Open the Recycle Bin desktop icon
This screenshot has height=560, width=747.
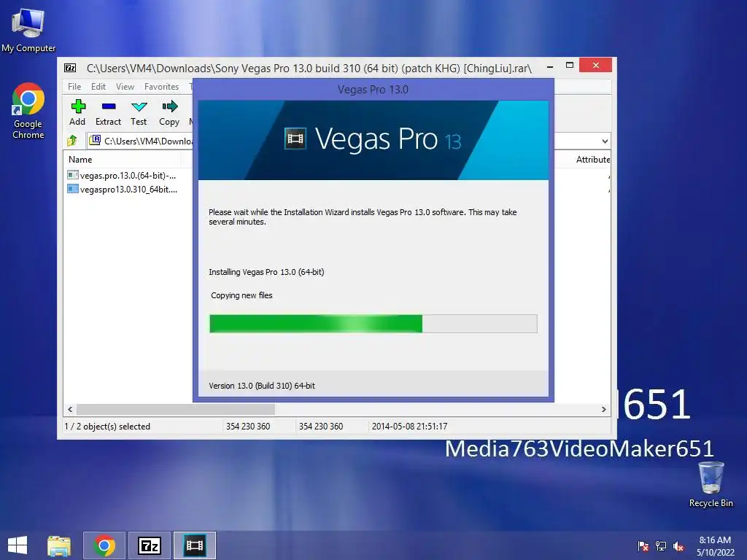711,484
